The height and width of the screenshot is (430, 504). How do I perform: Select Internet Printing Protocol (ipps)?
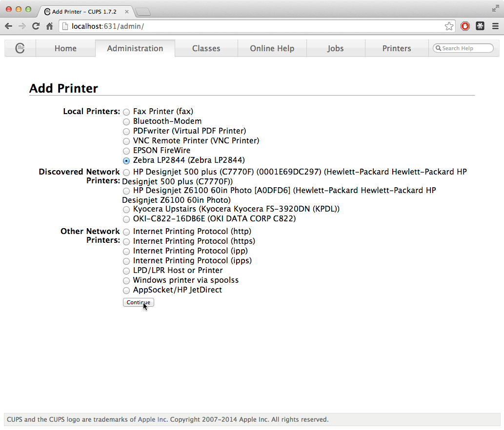coord(126,261)
